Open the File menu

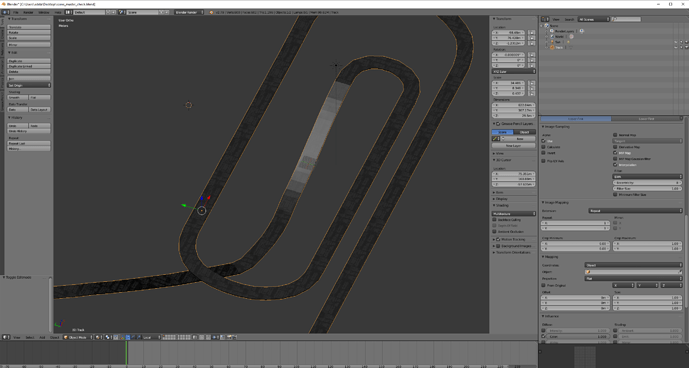pos(15,12)
